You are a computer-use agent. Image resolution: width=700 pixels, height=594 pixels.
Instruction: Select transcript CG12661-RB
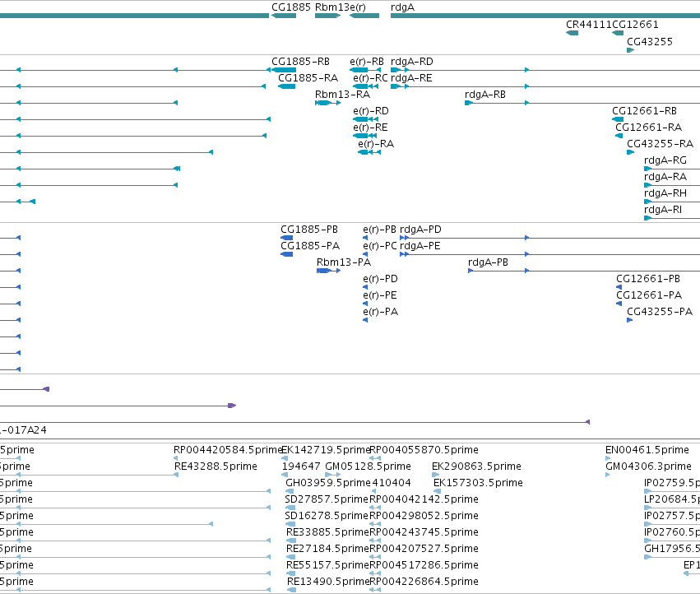pyautogui.click(x=644, y=111)
